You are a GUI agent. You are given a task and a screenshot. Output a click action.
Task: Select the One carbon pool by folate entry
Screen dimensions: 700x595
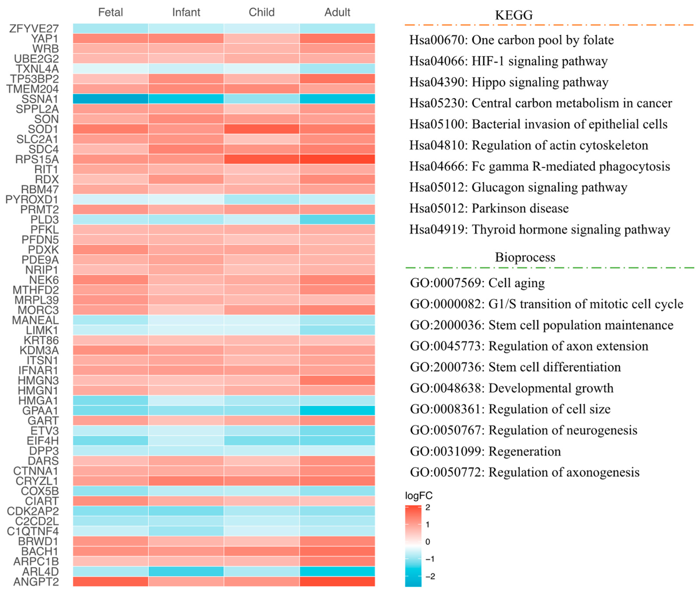[511, 40]
